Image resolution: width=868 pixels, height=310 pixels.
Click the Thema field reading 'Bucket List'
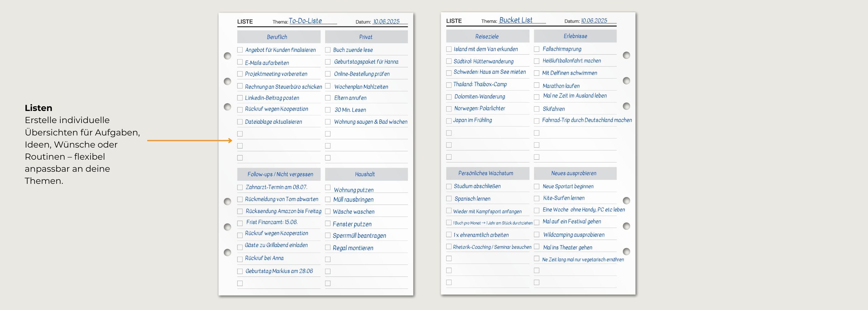(x=516, y=20)
